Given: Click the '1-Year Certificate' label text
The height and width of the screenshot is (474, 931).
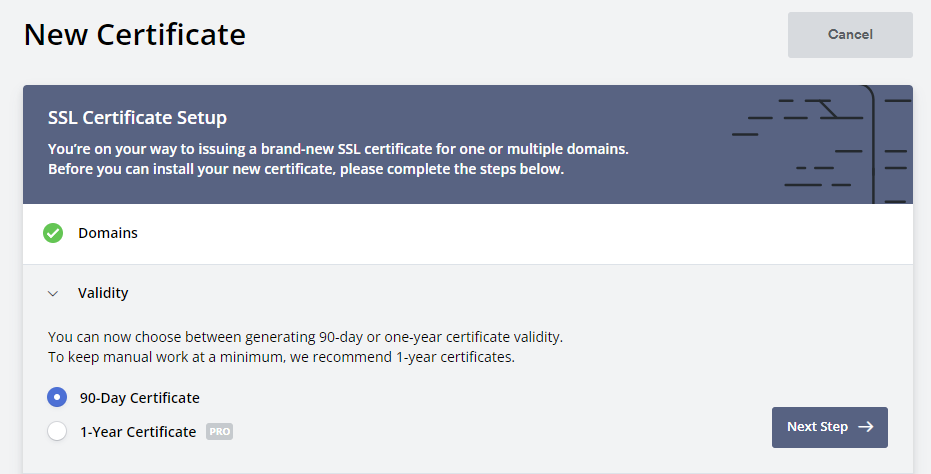Looking at the screenshot, I should pyautogui.click(x=138, y=432).
